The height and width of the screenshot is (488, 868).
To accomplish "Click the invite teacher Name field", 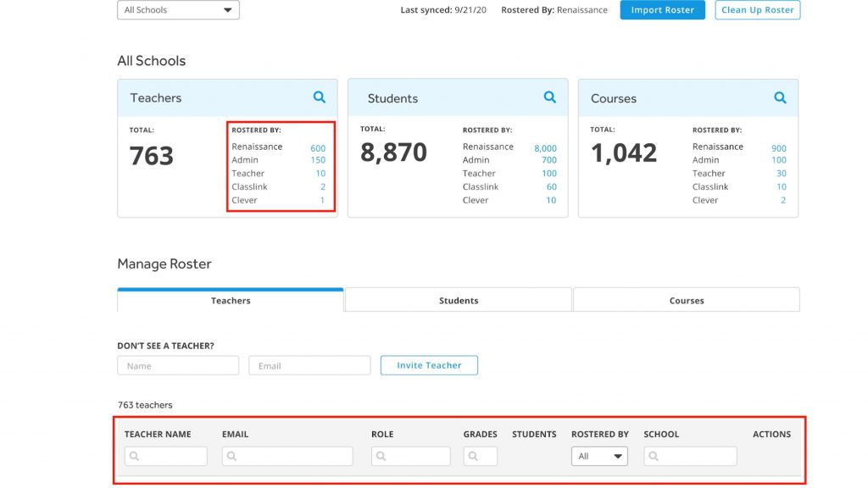I will [178, 366].
